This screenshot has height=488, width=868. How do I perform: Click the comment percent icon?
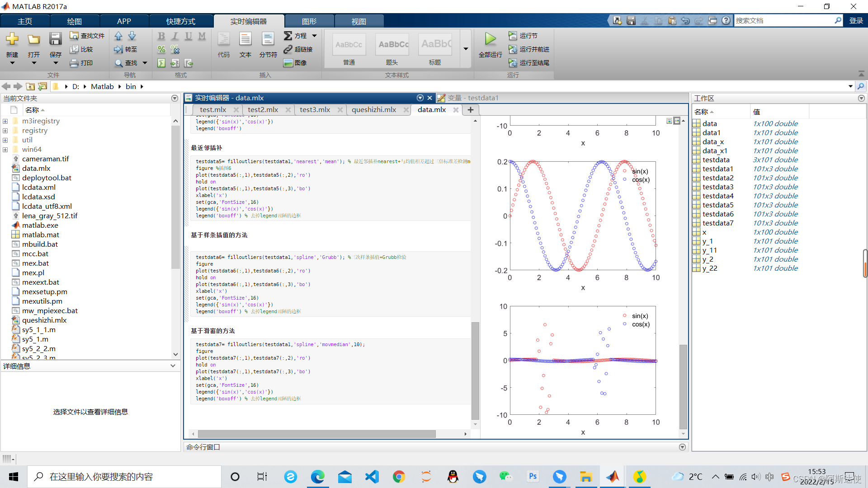[x=161, y=49]
